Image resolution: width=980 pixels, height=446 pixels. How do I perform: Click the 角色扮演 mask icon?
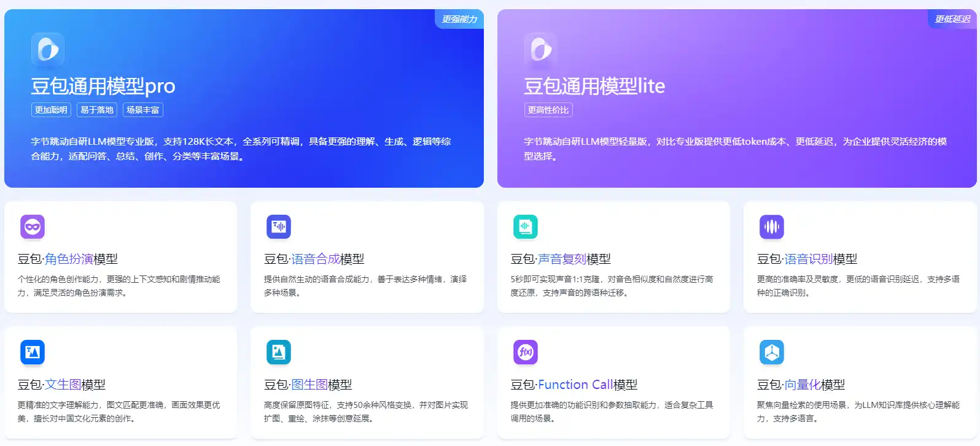33,227
